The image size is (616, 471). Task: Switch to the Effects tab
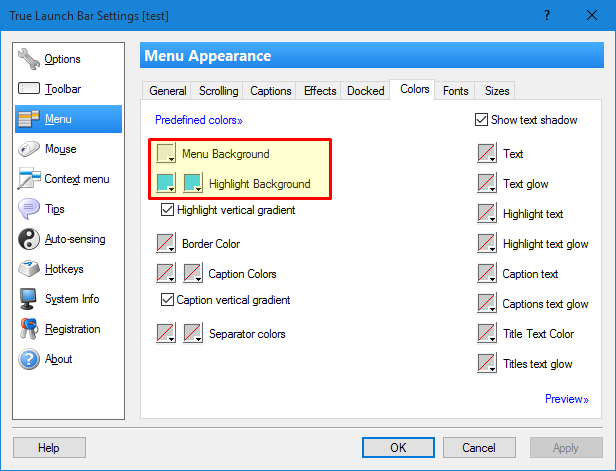320,91
